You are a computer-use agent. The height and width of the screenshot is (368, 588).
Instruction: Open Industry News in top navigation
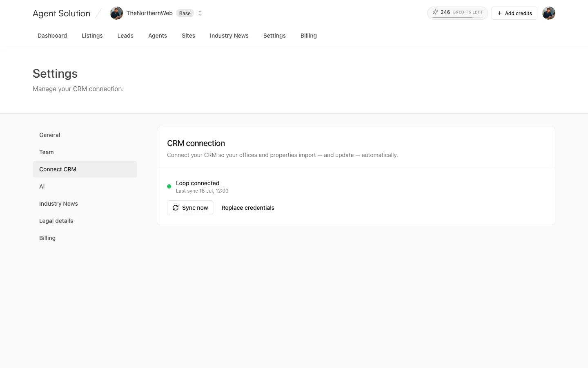pos(229,36)
